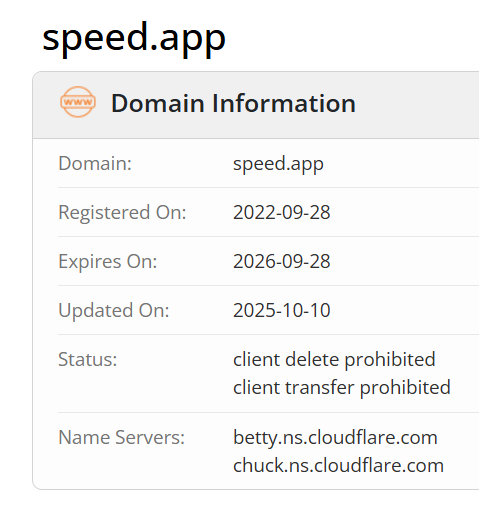Viewport: 479px width, 505px height.
Task: Click the orange www globe icon
Action: click(x=78, y=102)
